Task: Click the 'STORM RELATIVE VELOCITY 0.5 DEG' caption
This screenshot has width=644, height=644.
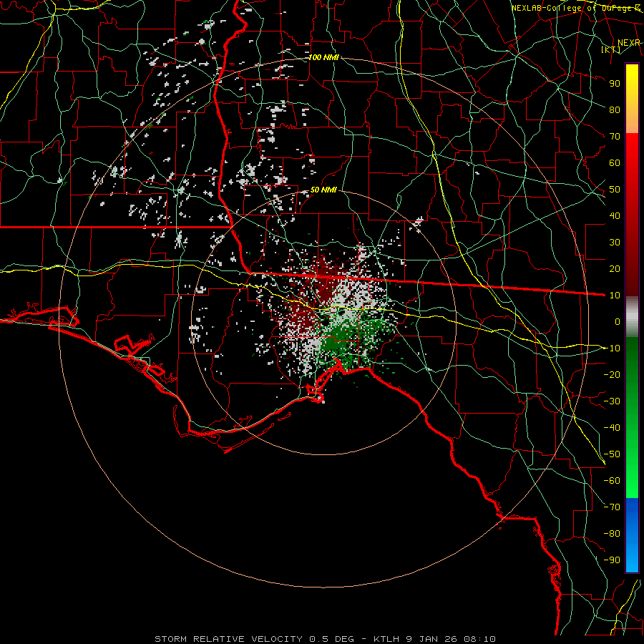Action: point(254,639)
